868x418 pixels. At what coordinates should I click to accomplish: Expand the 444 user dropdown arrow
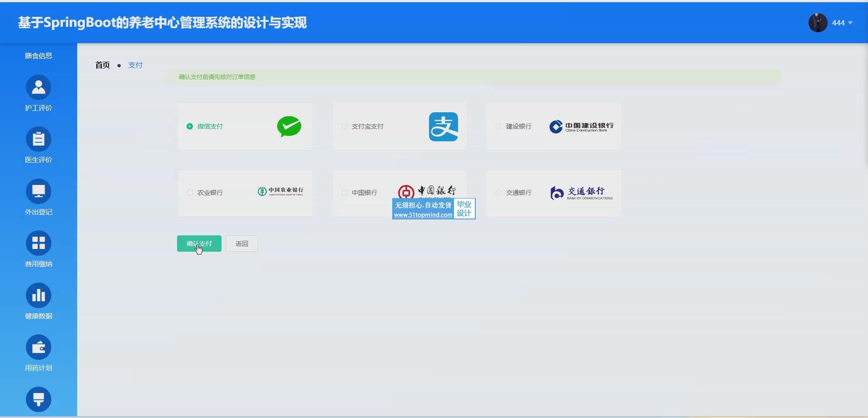click(x=850, y=23)
